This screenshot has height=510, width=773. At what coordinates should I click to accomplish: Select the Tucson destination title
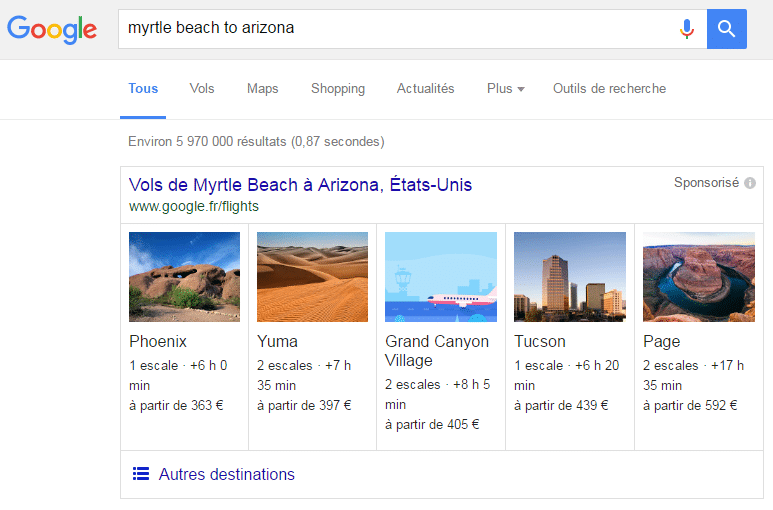(540, 341)
